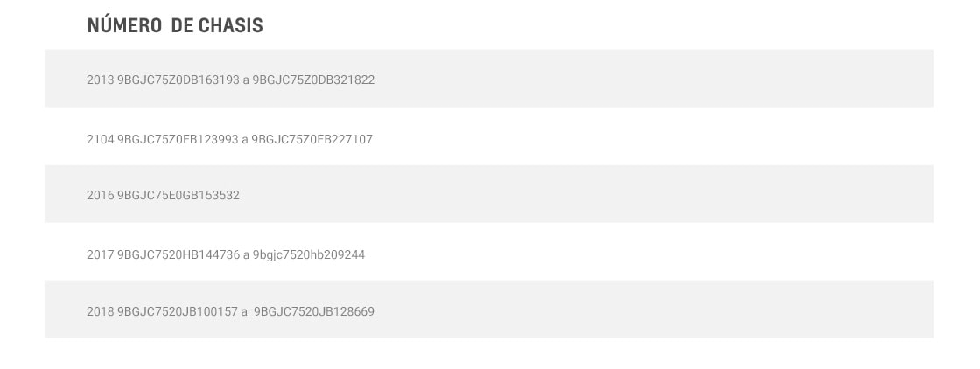This screenshot has height=369, width=980.
Task: Click the starting VIN 9BGJC7520HB144736
Action: pos(178,254)
